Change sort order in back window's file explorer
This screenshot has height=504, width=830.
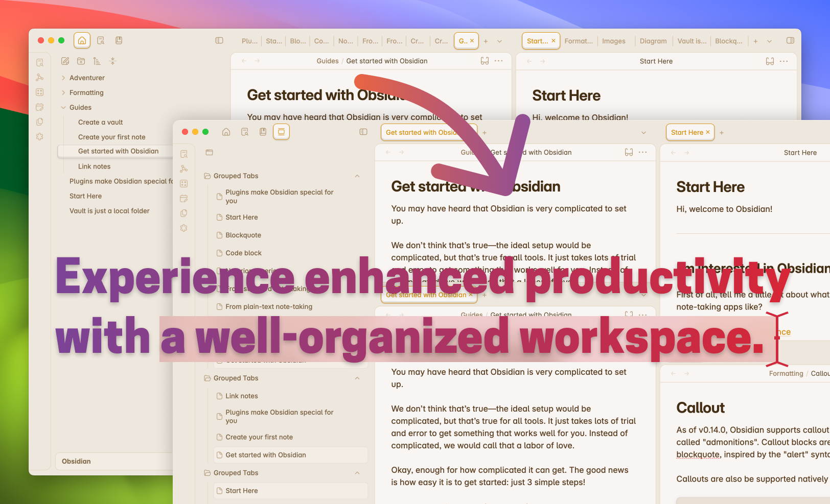pos(97,61)
